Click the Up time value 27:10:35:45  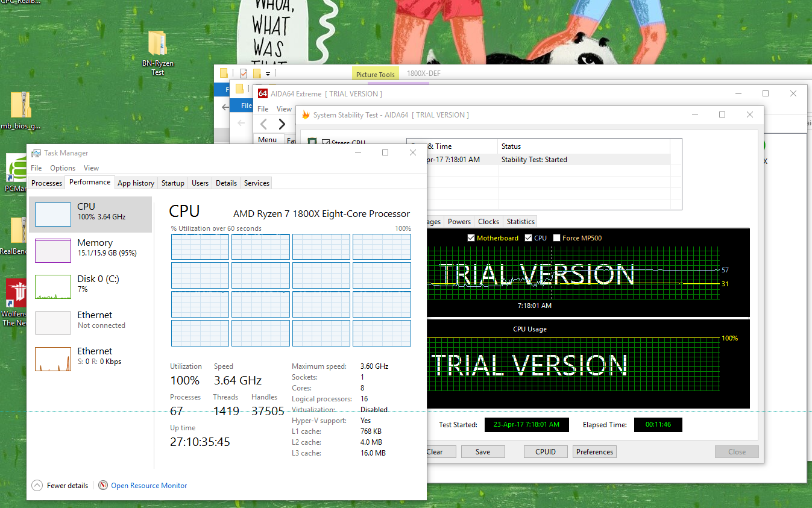tap(200, 442)
